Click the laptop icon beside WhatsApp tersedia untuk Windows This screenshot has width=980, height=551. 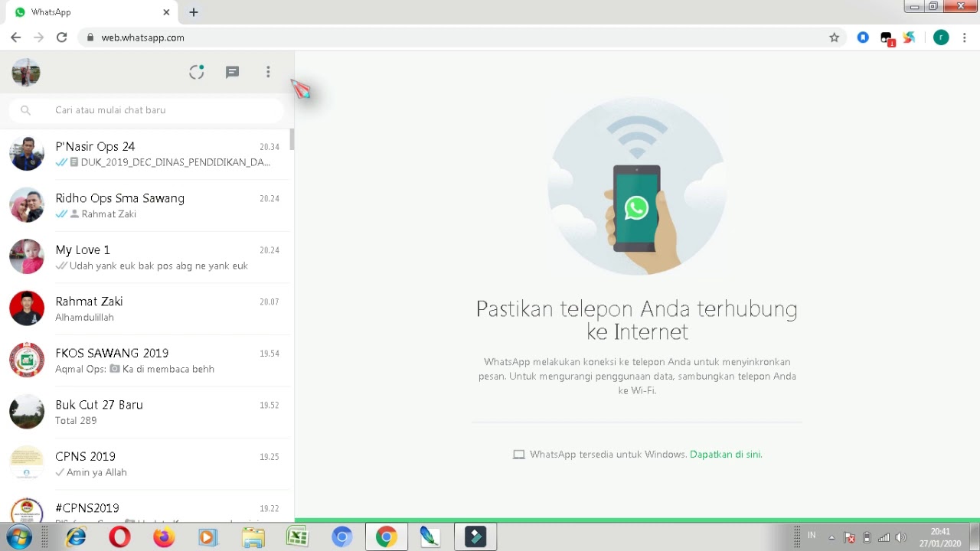(519, 455)
